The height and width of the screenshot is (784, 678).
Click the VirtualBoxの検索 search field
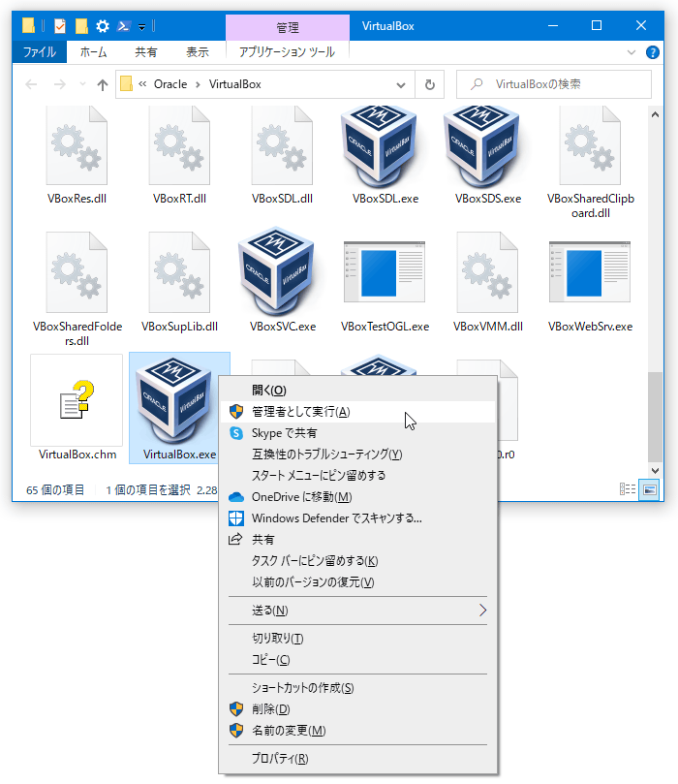(x=554, y=84)
